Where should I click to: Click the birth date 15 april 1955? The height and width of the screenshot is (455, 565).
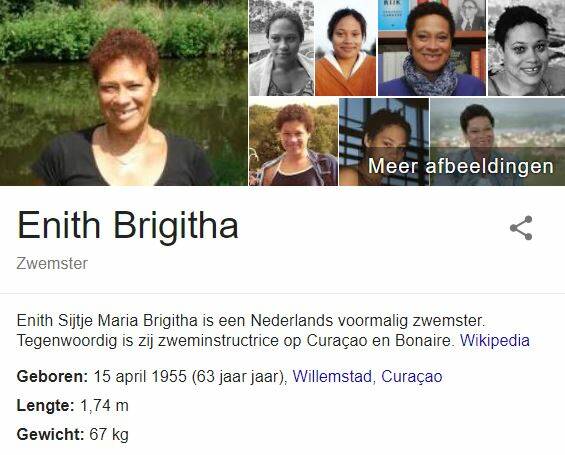pos(140,377)
